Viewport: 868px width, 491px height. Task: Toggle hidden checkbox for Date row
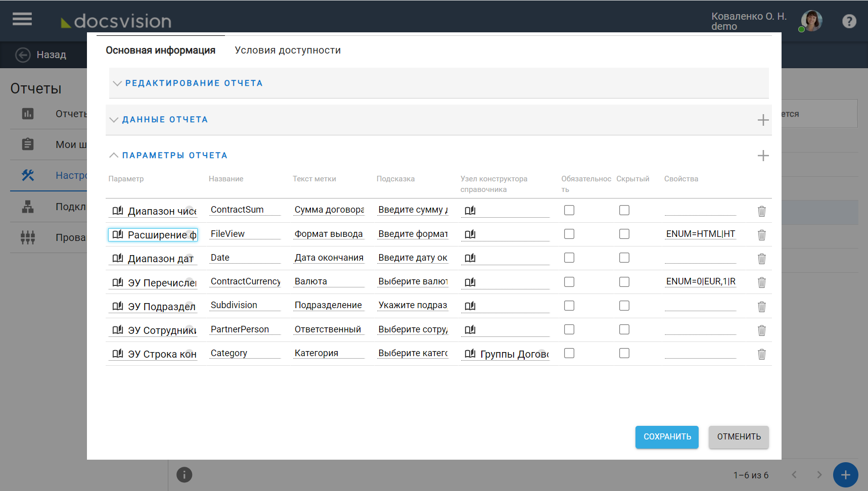point(624,258)
